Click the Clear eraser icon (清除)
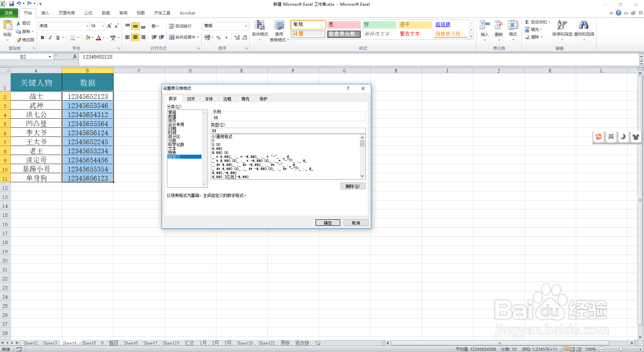This screenshot has width=644, height=352. (x=527, y=37)
